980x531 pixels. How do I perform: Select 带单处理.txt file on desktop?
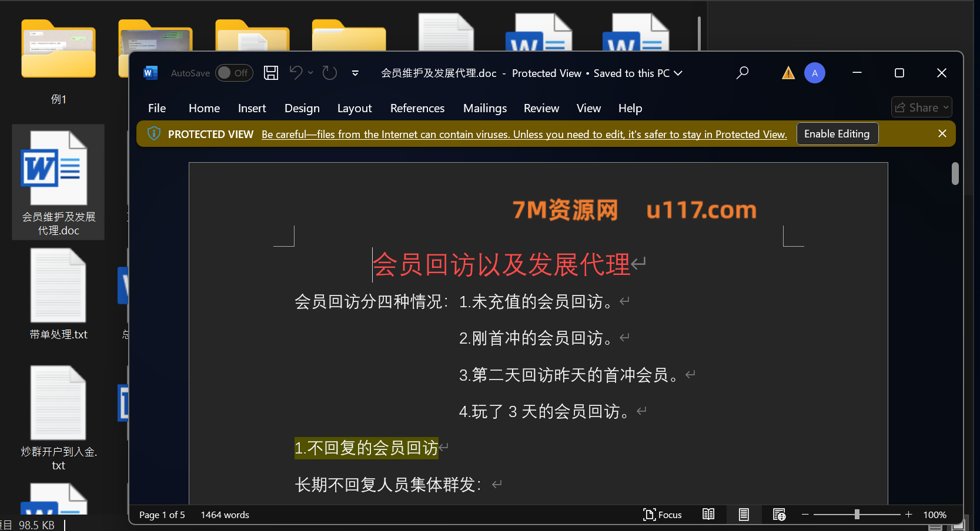58,294
